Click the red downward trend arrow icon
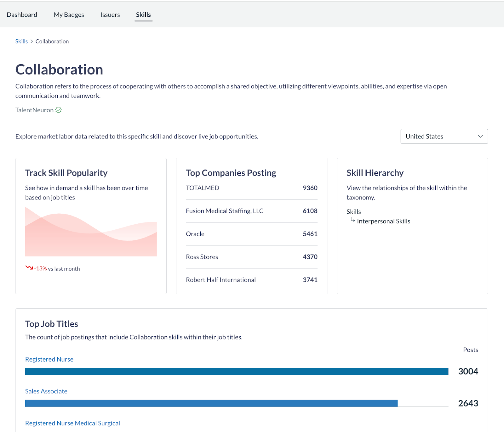This screenshot has width=504, height=432. click(x=29, y=268)
